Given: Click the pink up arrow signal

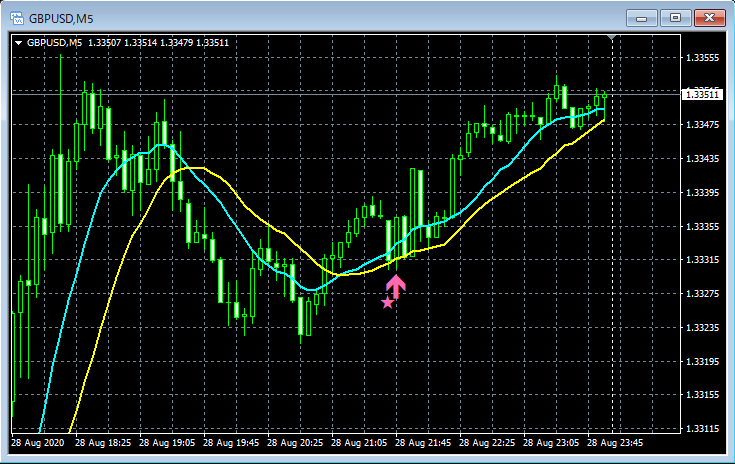Looking at the screenshot, I should (396, 287).
